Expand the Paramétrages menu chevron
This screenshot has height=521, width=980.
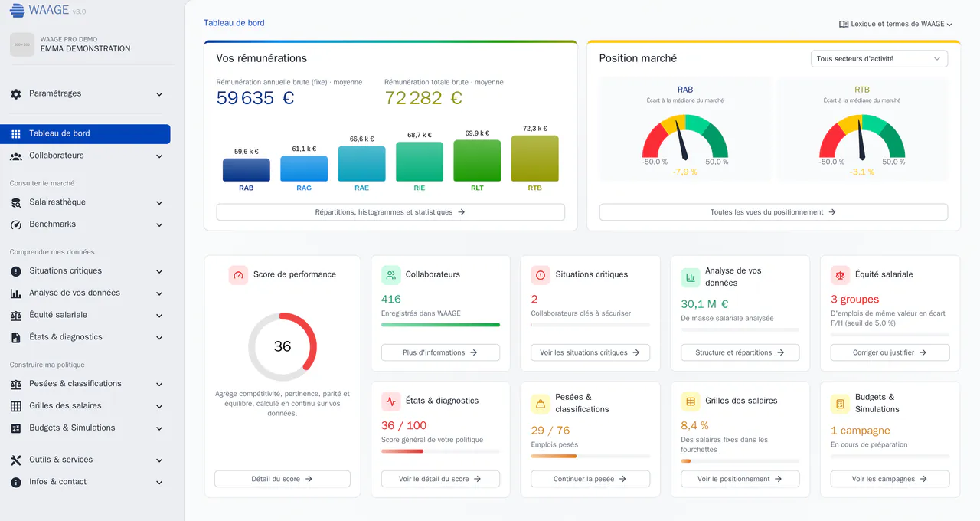click(159, 94)
